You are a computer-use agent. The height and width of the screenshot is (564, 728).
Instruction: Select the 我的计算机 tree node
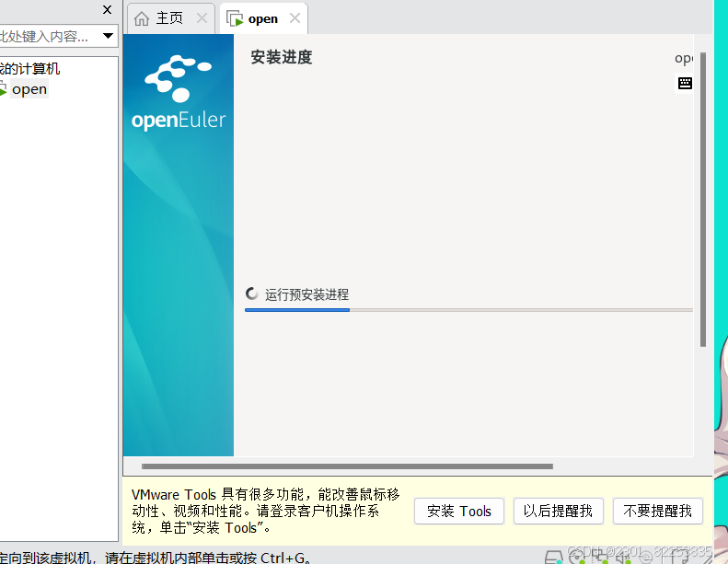[x=30, y=69]
